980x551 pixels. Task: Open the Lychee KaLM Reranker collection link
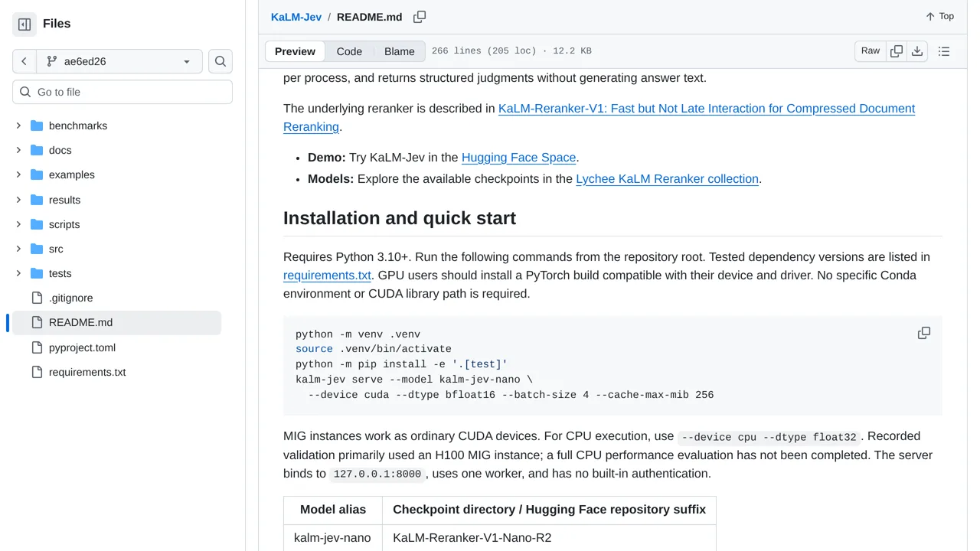tap(667, 178)
